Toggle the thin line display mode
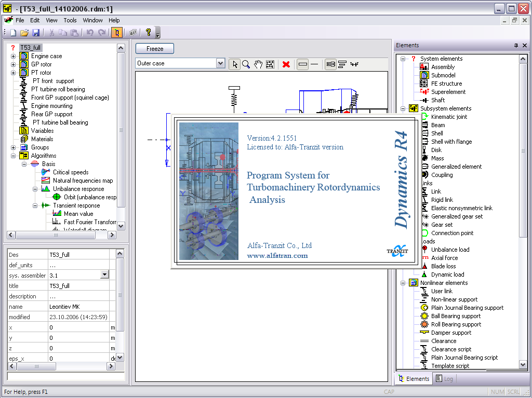 point(314,64)
